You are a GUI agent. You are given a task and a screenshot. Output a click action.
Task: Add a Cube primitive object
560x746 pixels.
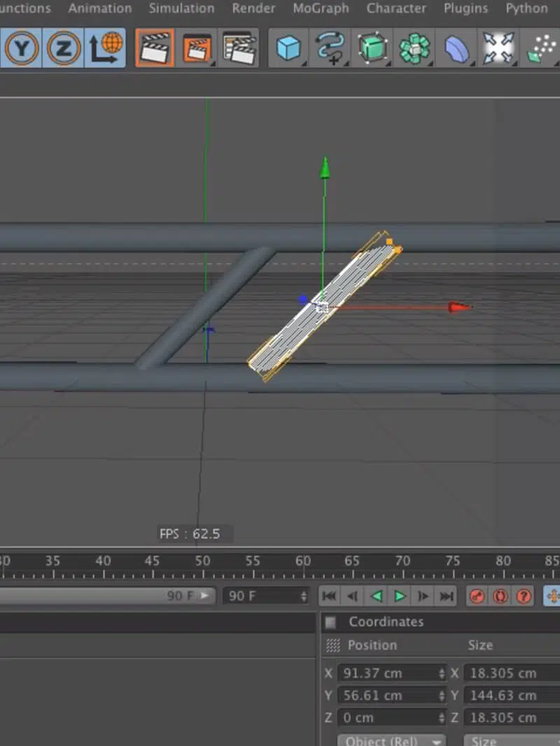click(288, 48)
